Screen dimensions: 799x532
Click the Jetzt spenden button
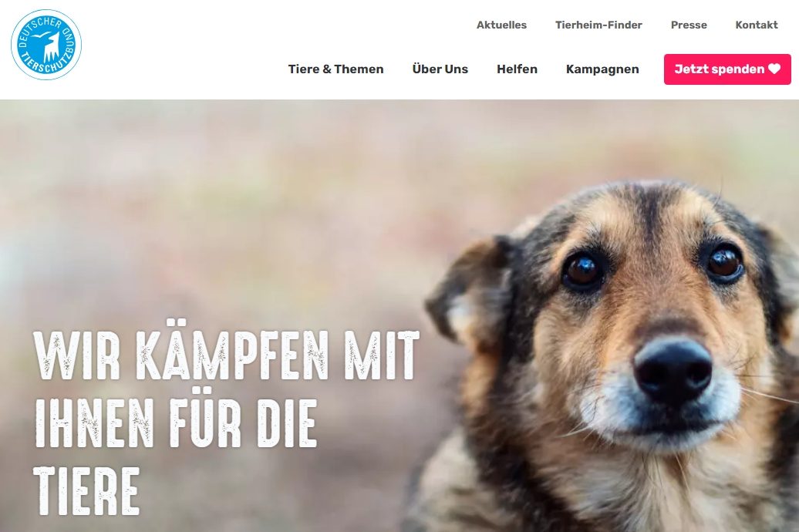pos(727,69)
